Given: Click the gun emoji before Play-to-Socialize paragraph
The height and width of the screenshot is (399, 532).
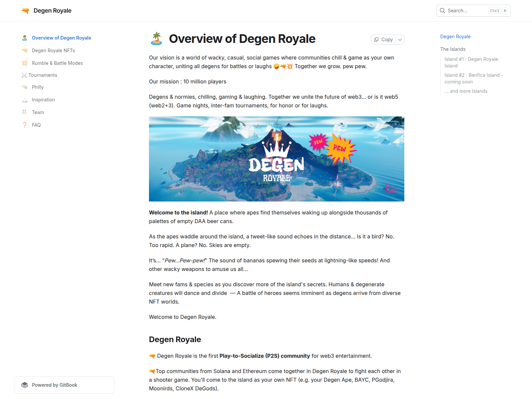Looking at the screenshot, I should point(152,356).
